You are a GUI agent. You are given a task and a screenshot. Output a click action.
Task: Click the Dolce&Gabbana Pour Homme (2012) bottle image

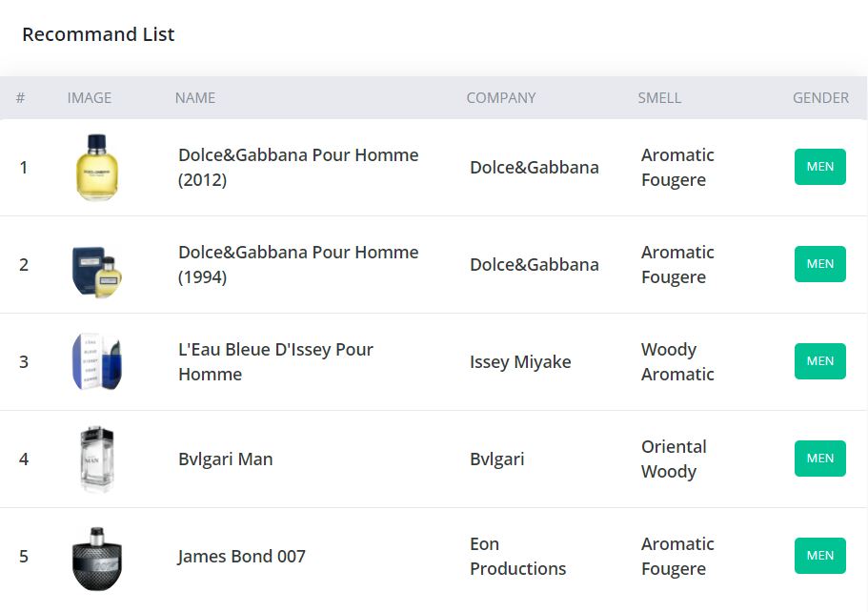96,168
